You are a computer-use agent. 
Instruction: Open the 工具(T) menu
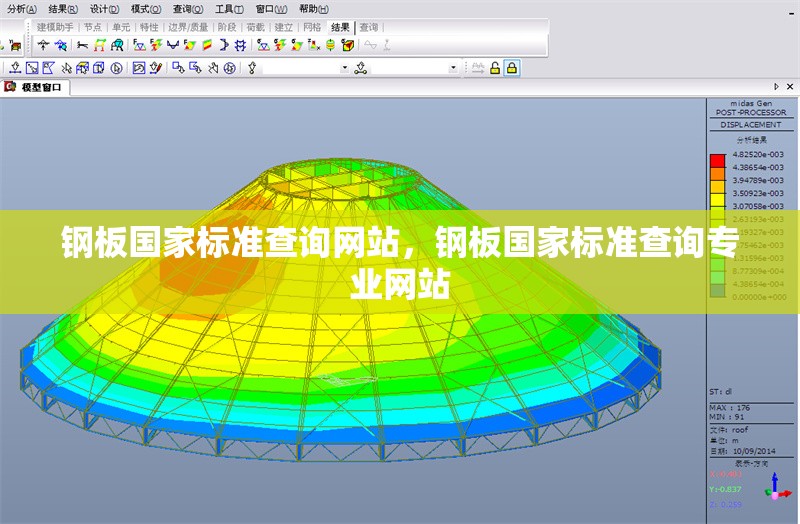229,8
